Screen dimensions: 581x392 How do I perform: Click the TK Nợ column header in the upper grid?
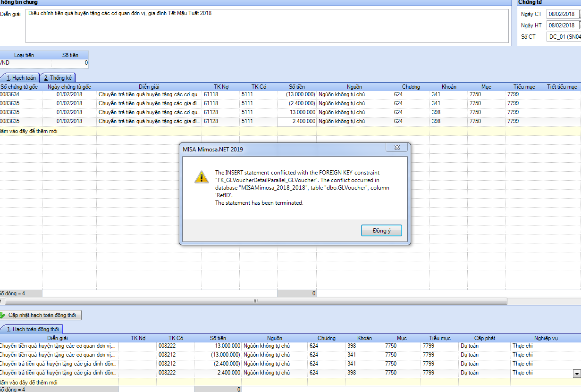point(220,87)
